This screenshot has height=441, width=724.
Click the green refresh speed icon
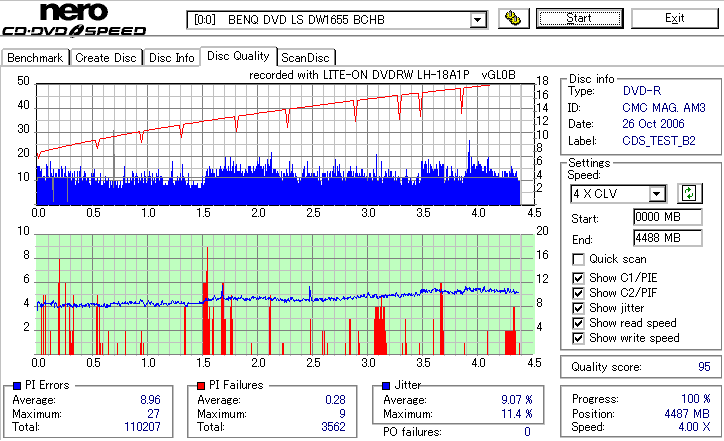pos(689,193)
